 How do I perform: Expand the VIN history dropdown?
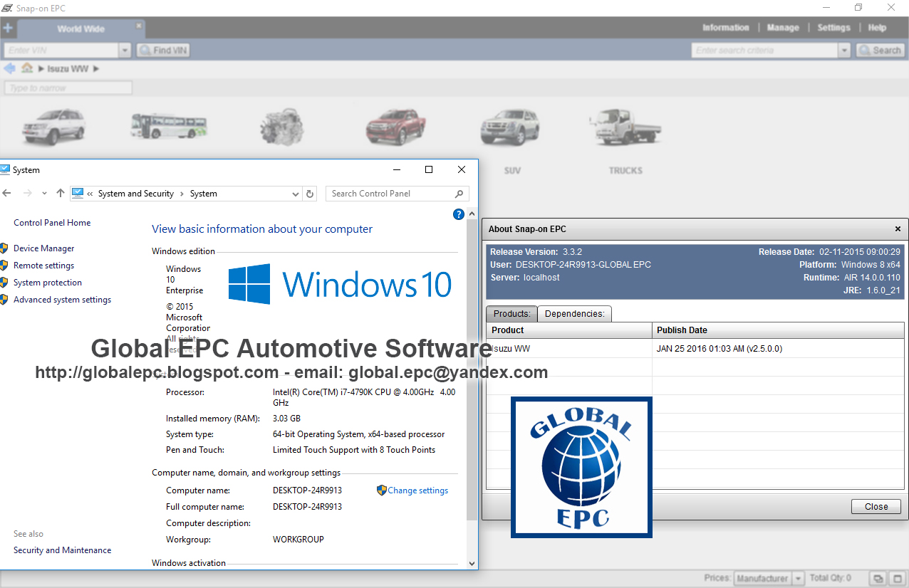125,51
